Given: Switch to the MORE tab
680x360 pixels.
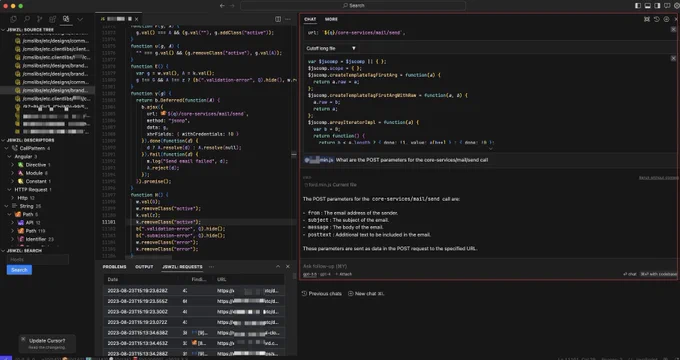Looking at the screenshot, I should [x=331, y=19].
